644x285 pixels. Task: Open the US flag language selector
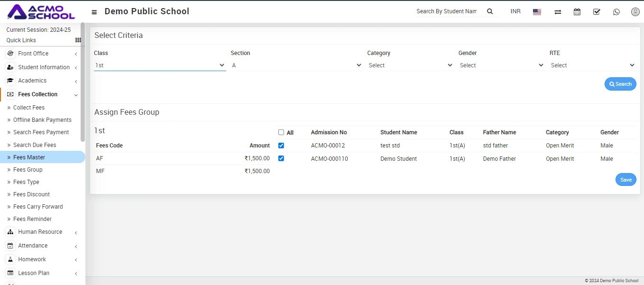click(x=537, y=12)
